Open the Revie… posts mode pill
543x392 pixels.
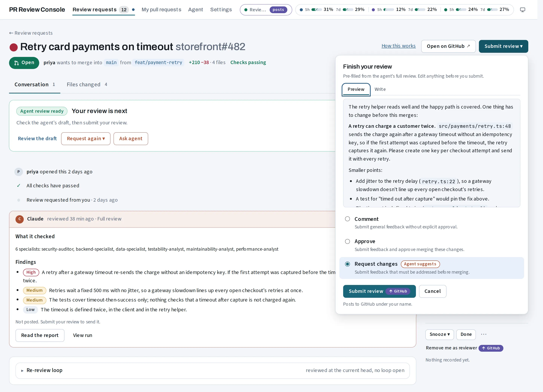pos(266,10)
